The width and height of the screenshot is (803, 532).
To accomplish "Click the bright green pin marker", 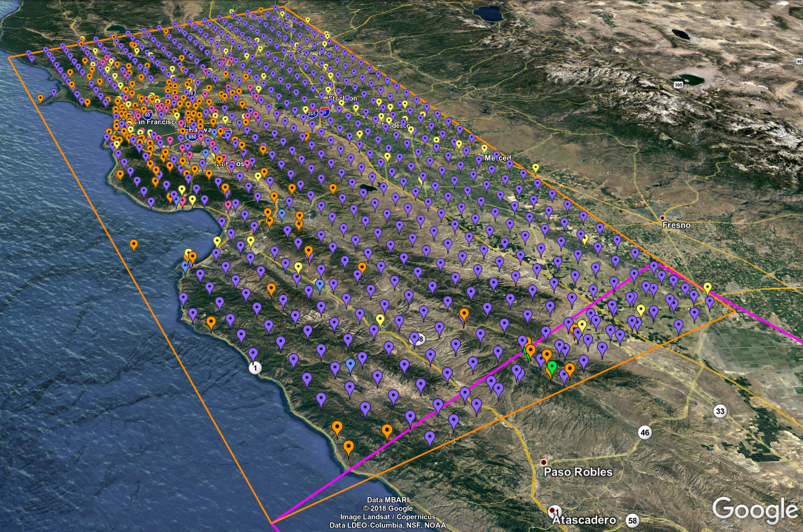I will [552, 367].
